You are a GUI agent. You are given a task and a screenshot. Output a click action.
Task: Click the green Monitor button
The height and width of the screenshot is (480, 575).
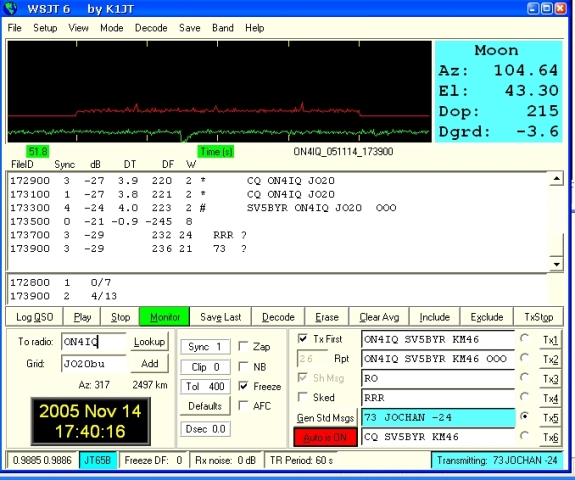tap(165, 317)
